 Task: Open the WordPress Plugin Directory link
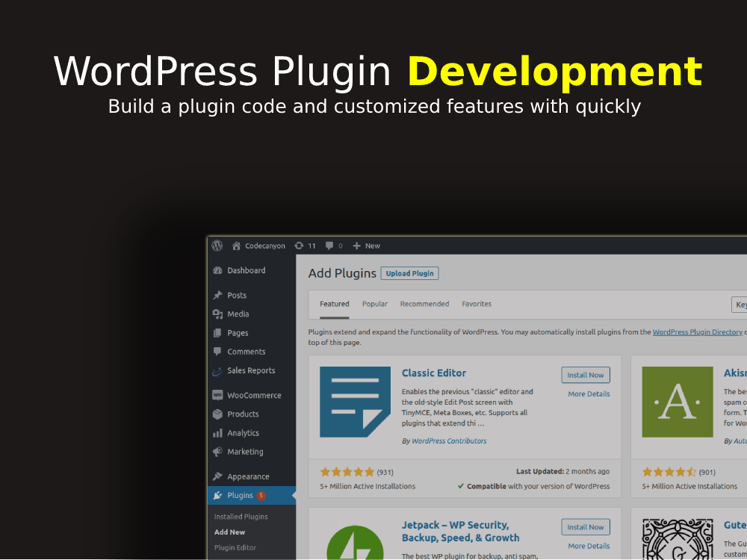coord(698,332)
